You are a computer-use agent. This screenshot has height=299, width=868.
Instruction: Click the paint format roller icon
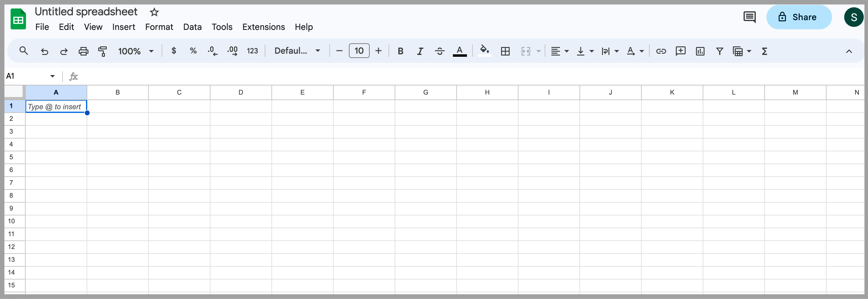tap(102, 51)
